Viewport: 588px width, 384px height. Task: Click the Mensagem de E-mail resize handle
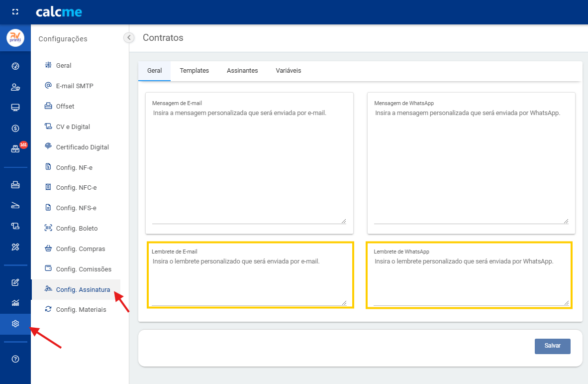[344, 221]
